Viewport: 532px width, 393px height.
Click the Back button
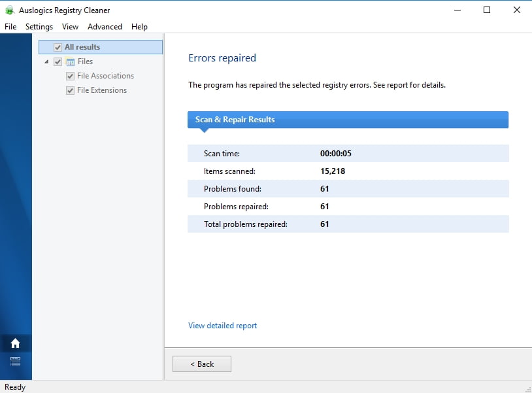[x=201, y=364]
